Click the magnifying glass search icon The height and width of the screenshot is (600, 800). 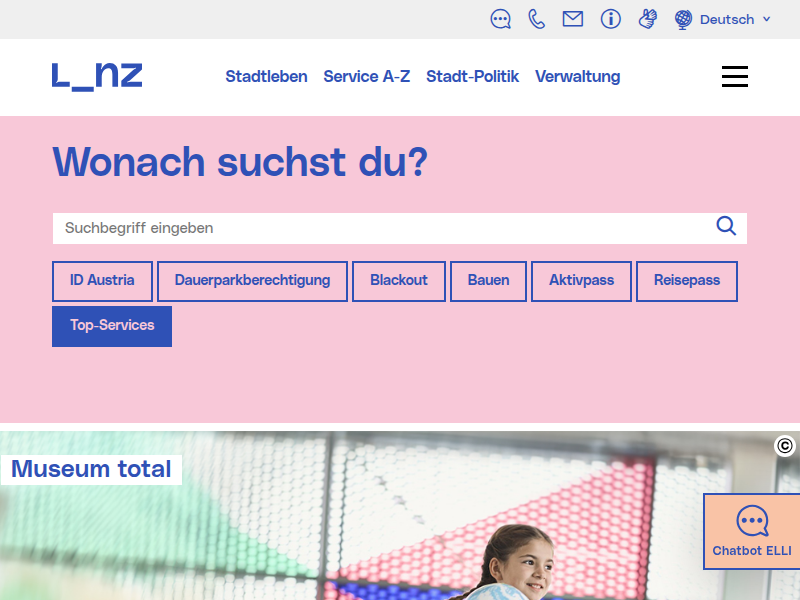click(x=726, y=226)
